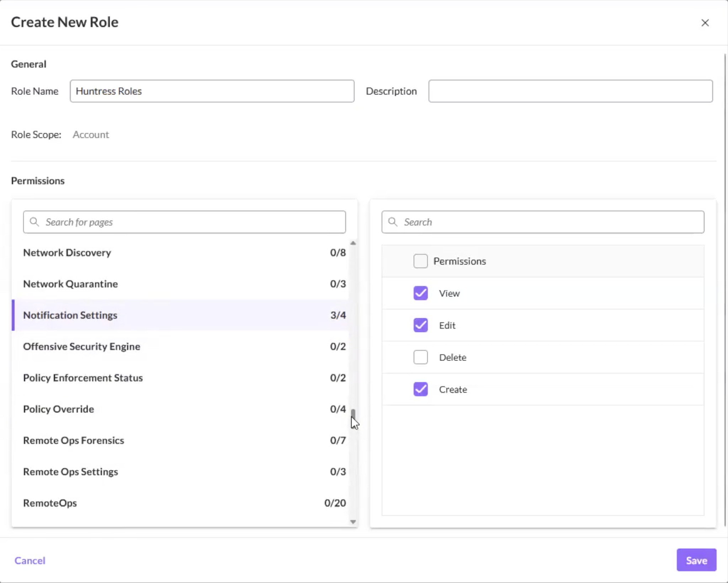This screenshot has height=583, width=728.
Task: Select Remote Ops Forensics page
Action: [x=180, y=440]
